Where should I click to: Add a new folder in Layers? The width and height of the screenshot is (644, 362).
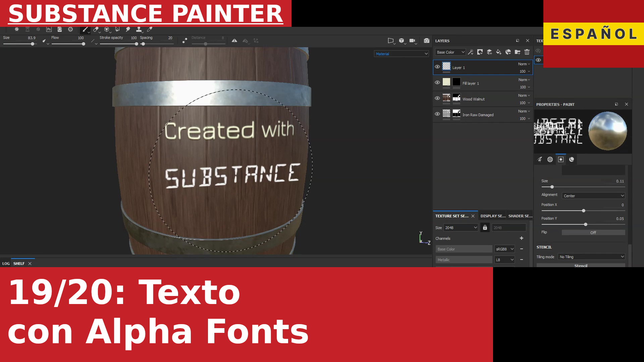[x=518, y=52]
